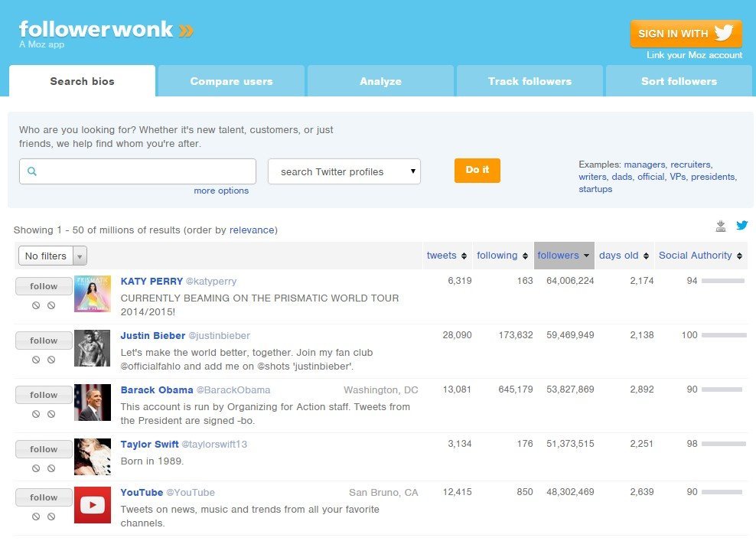Click the blue Twitter bird share icon

coord(741,225)
